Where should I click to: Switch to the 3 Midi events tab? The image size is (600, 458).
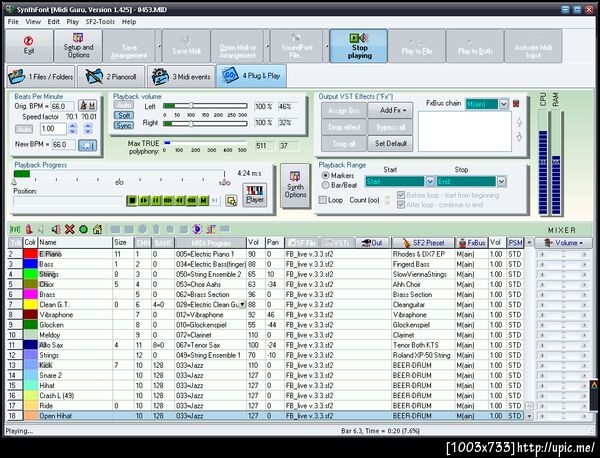(x=181, y=77)
